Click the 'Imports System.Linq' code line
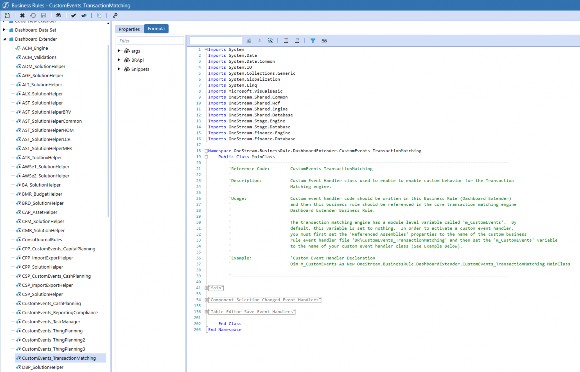Viewport: 580px width, 372px height. point(232,85)
